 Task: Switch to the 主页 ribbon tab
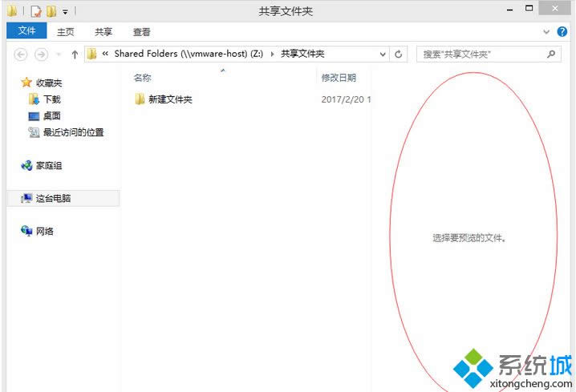pos(66,32)
